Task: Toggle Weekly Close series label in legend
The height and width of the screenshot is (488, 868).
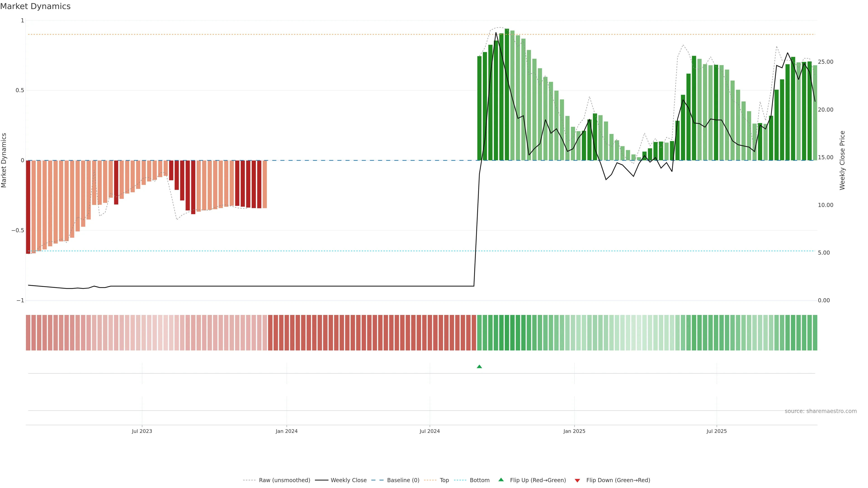Action: [x=348, y=480]
